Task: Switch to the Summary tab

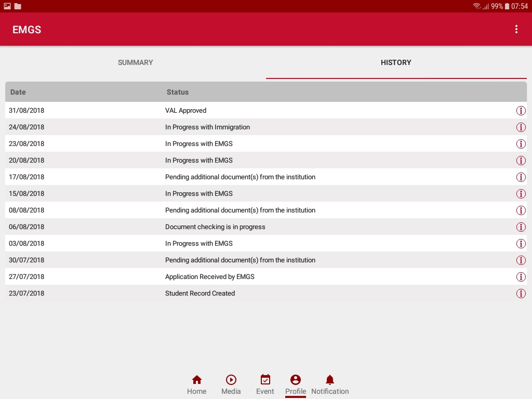Action: click(136, 62)
